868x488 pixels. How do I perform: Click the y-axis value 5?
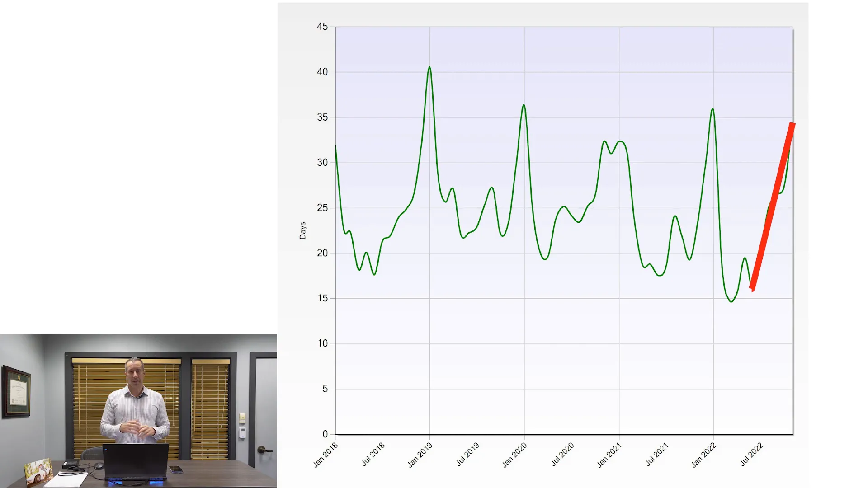tap(325, 389)
